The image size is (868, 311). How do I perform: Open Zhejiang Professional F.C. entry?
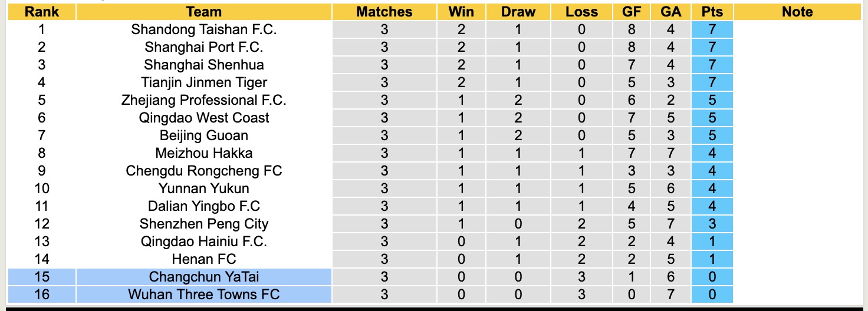pos(203,100)
